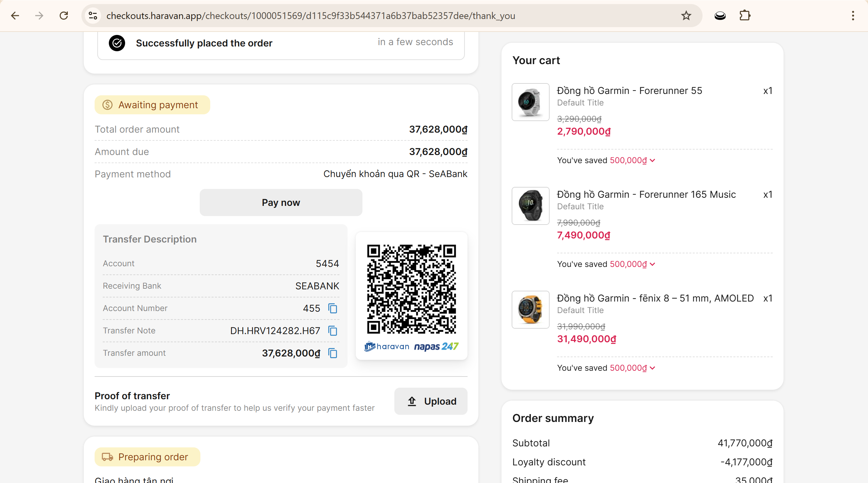868x483 pixels.
Task: Click the site information icon in address bar
Action: pyautogui.click(x=93, y=16)
